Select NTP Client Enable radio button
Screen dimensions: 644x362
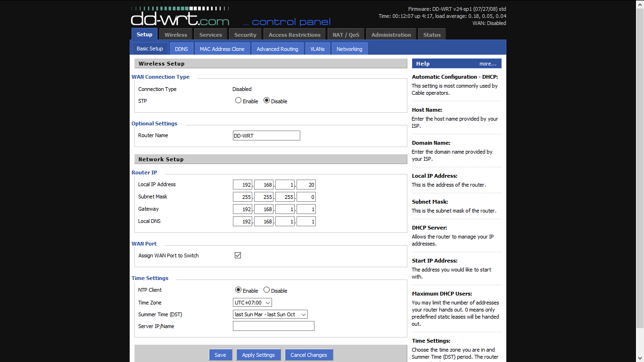pos(238,290)
